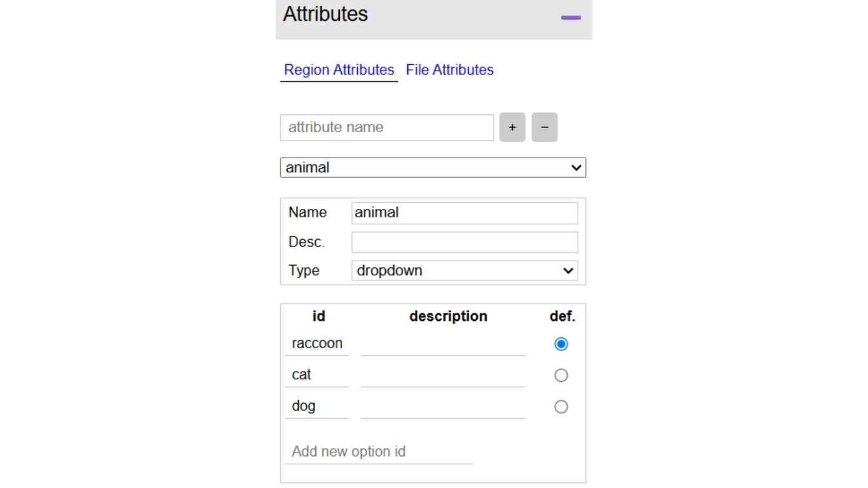Image resolution: width=868 pixels, height=488 pixels.
Task: Click the minus button to delete attribute
Action: [x=545, y=127]
